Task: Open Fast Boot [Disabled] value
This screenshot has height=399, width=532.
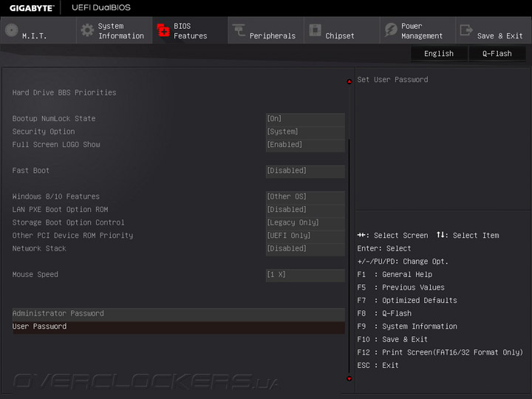Action: (305, 171)
